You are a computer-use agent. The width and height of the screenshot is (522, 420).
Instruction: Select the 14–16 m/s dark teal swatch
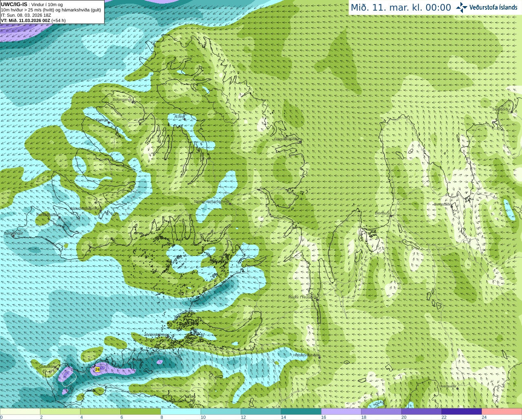coord(301,411)
